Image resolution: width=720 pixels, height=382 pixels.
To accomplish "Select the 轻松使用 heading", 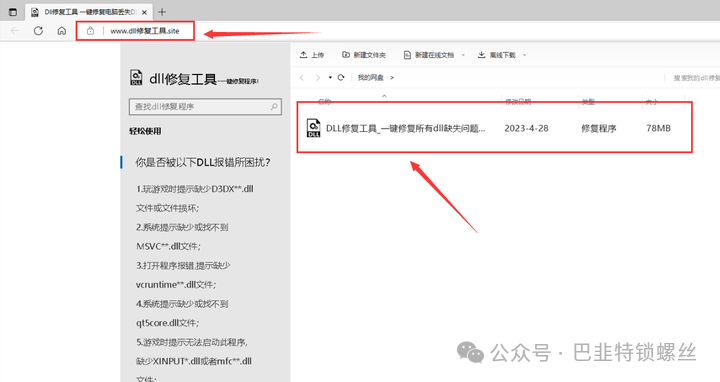I will click(x=145, y=131).
